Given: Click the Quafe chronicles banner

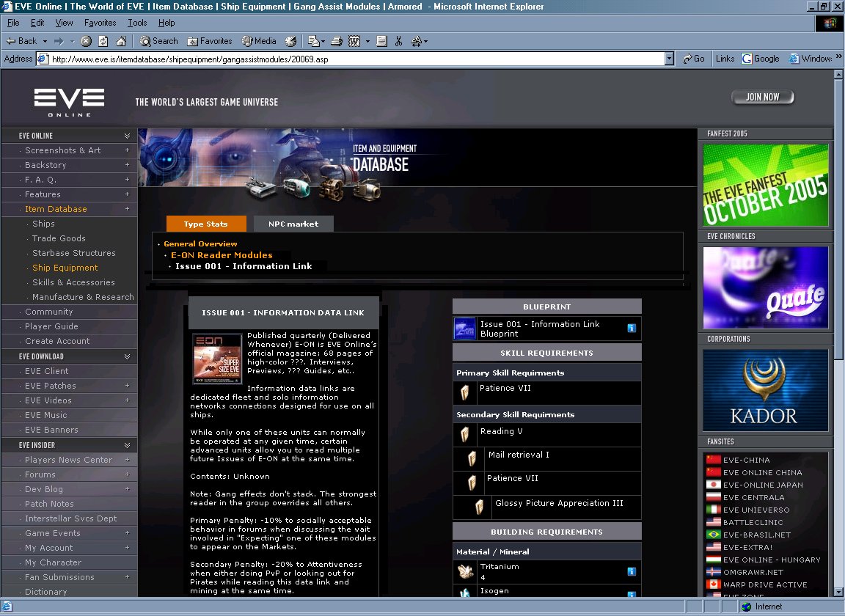Looking at the screenshot, I should click(x=765, y=287).
